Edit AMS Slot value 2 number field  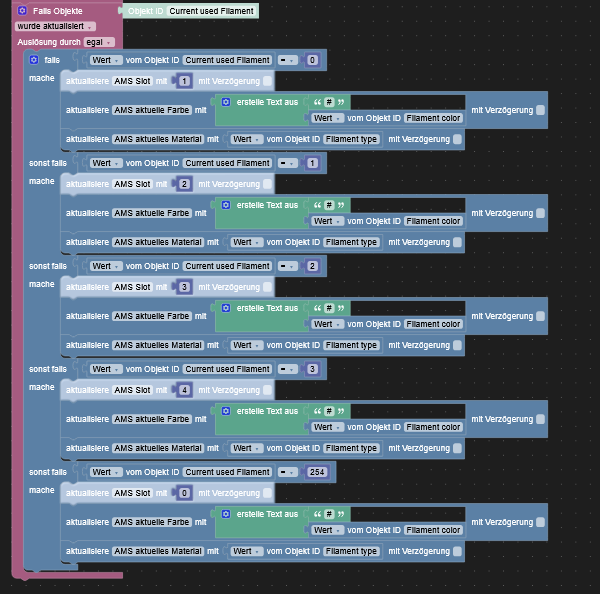click(x=184, y=184)
